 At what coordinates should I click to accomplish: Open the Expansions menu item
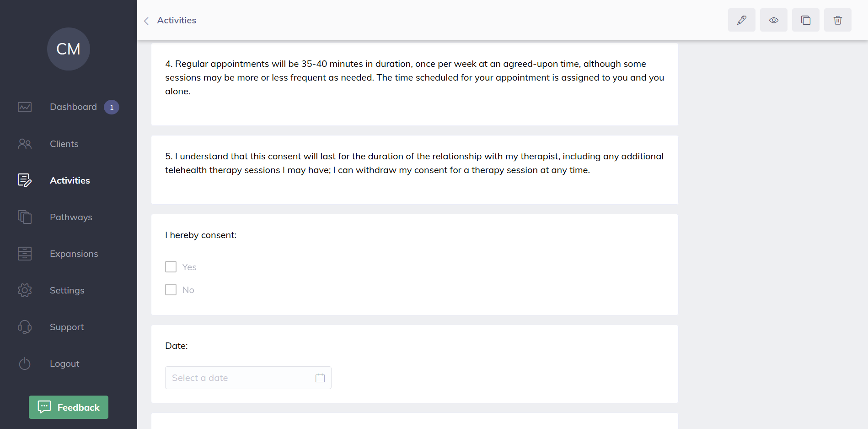(x=74, y=254)
